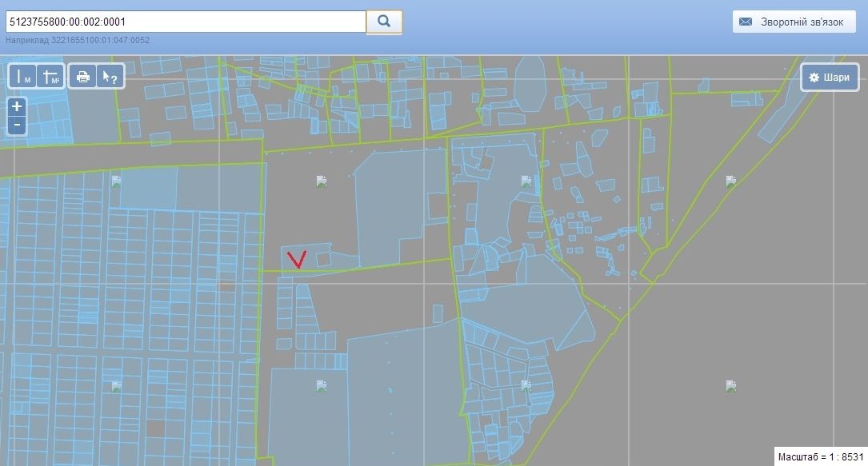Select the distance measure tool
Viewport: 868px width, 466px height.
coord(23,76)
